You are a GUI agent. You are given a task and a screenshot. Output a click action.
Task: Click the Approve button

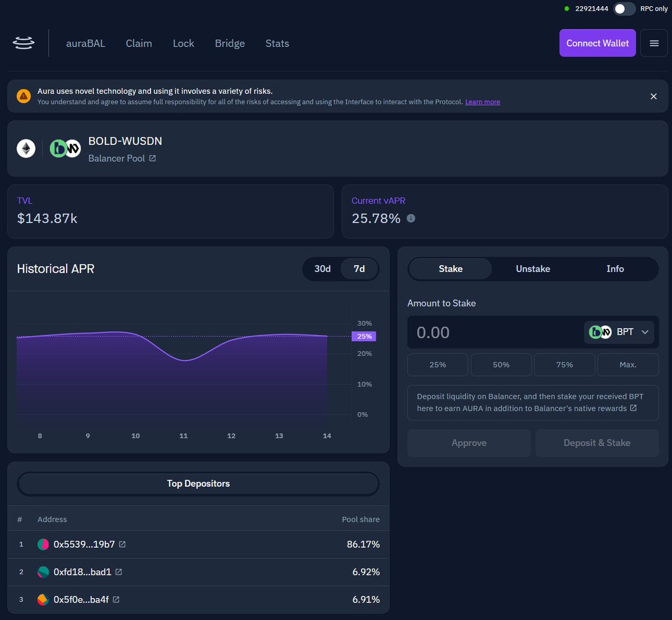click(x=469, y=443)
